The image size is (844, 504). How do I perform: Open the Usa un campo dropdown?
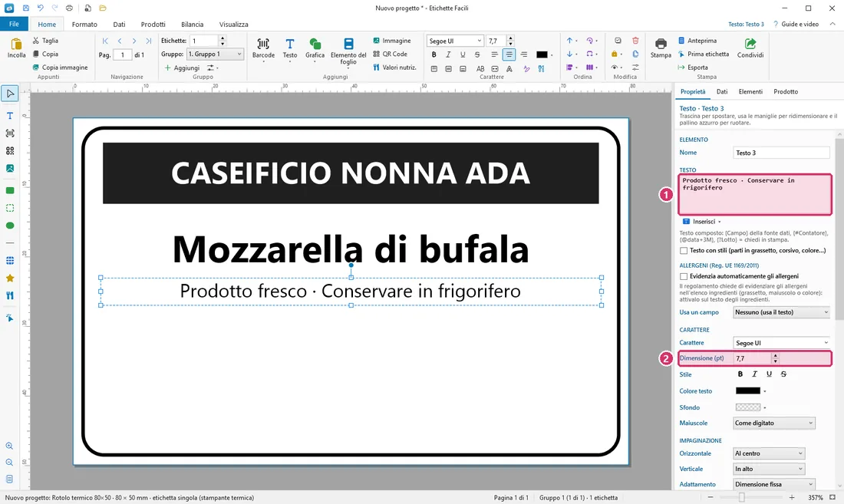click(782, 312)
